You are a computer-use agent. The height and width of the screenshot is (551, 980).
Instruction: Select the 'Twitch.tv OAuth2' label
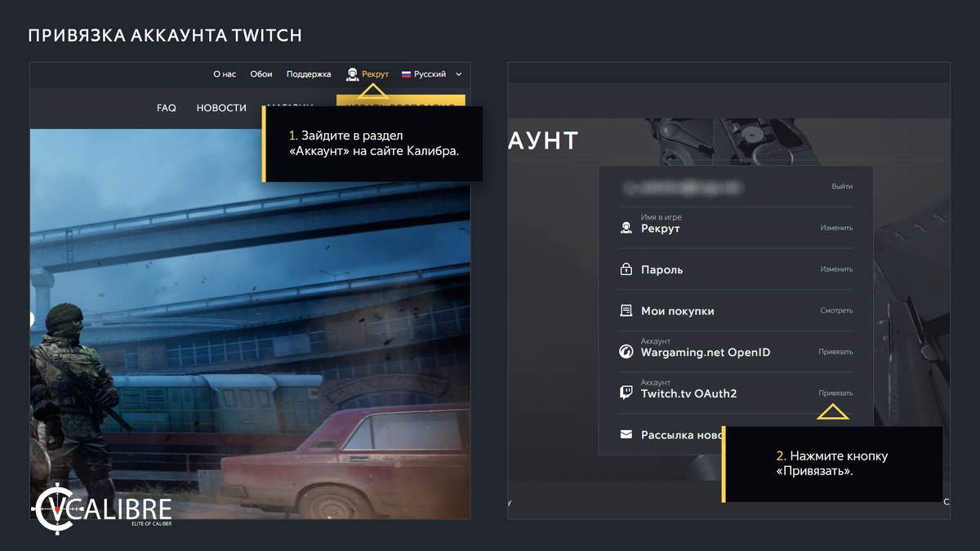pyautogui.click(x=689, y=393)
